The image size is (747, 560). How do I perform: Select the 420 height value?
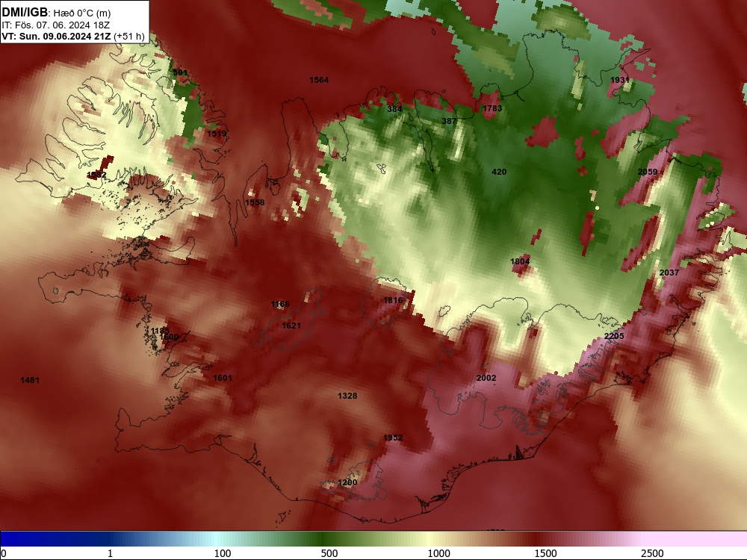pyautogui.click(x=499, y=172)
